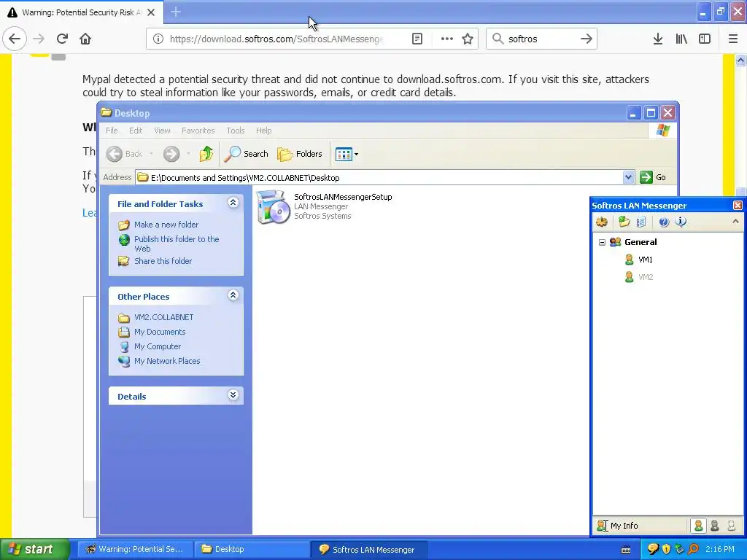Go up one folder level in Explorer
The height and width of the screenshot is (560, 747).
click(x=206, y=154)
